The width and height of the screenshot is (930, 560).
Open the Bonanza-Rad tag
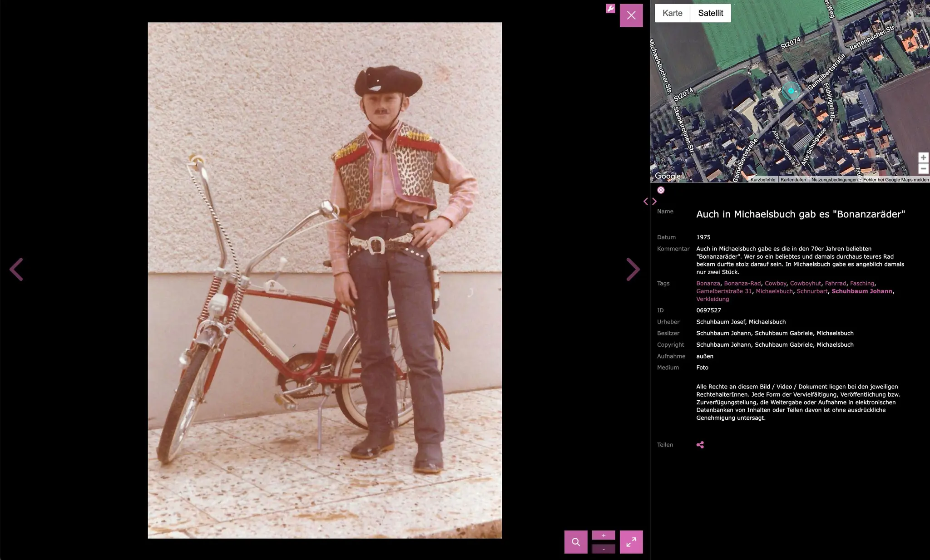click(x=742, y=283)
